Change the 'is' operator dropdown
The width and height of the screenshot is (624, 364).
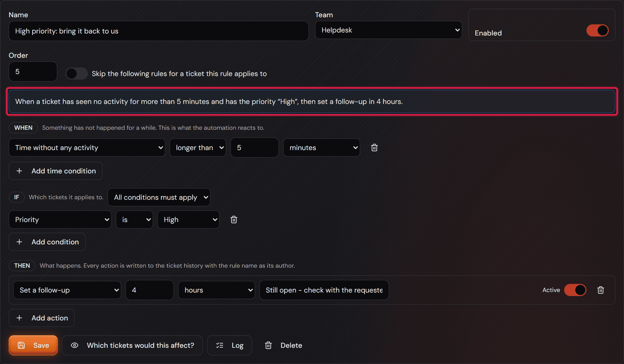tap(134, 220)
